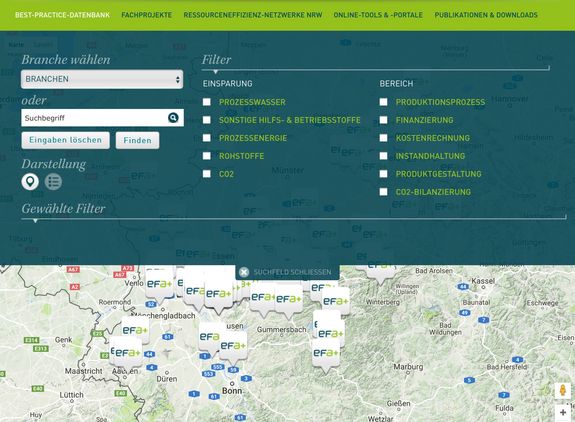Collapse the Filter section arrow
Screen dimensions: 575x422
pyautogui.click(x=216, y=72)
